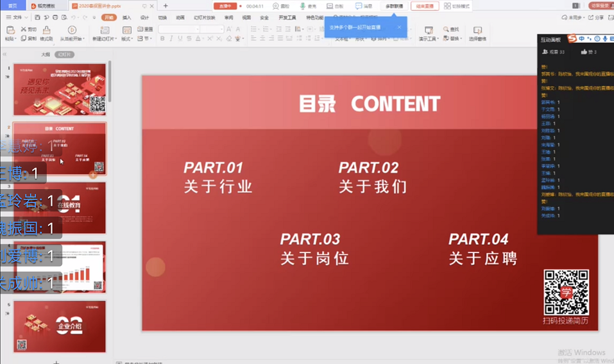Image resolution: width=614 pixels, height=364 pixels.
Task: Select slide 5 thumbnail with 02
Action: (60, 326)
